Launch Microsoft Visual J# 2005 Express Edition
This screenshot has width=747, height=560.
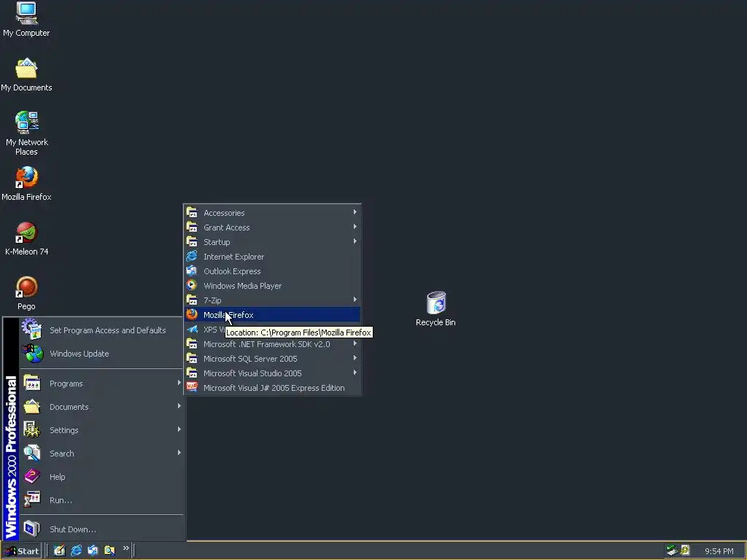(272, 388)
